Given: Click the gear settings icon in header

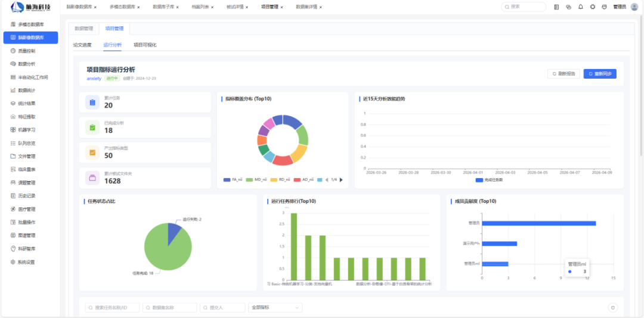Looking at the screenshot, I should [592, 7].
